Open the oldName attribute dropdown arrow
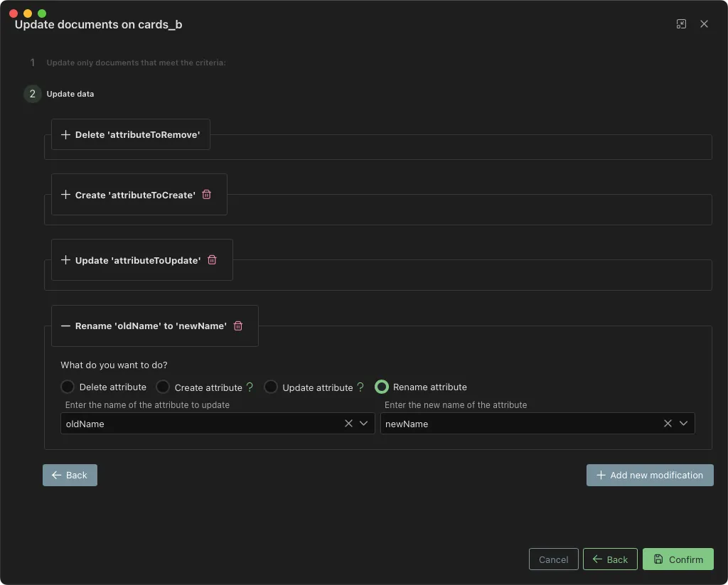The width and height of the screenshot is (728, 585). point(364,424)
